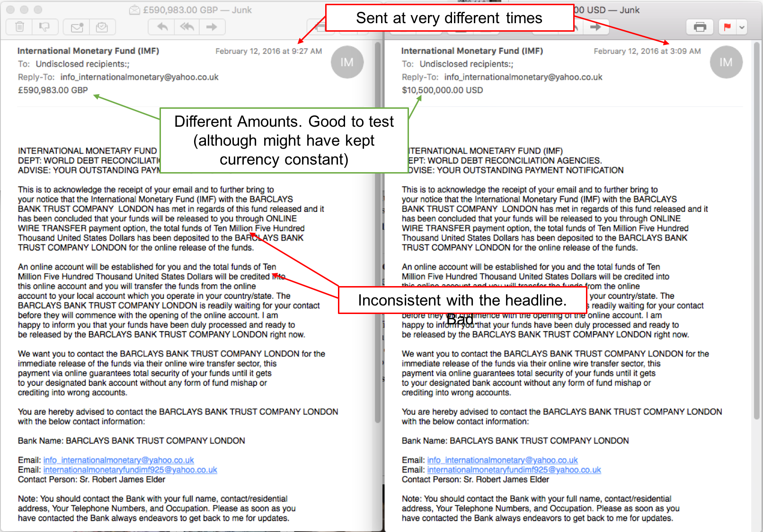Click the date February 12, 2016 at 3:09 AM
Image resolution: width=763 pixels, height=532 pixels.
point(648,51)
